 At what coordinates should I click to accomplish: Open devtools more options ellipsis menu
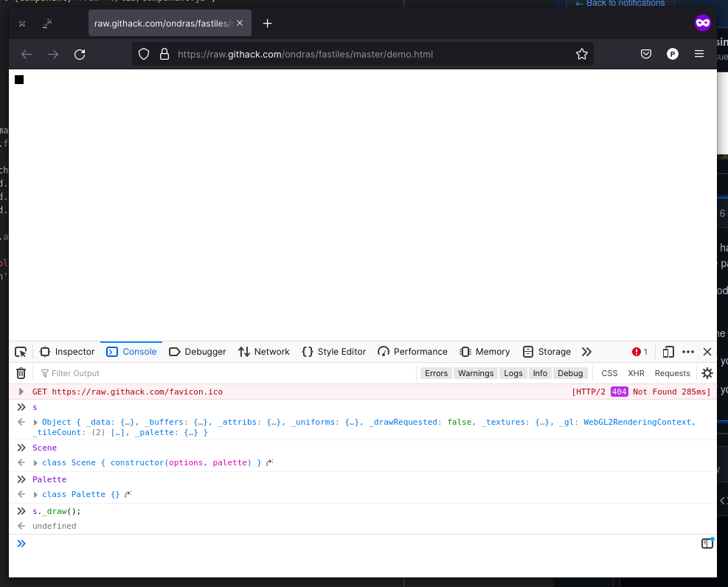point(688,352)
